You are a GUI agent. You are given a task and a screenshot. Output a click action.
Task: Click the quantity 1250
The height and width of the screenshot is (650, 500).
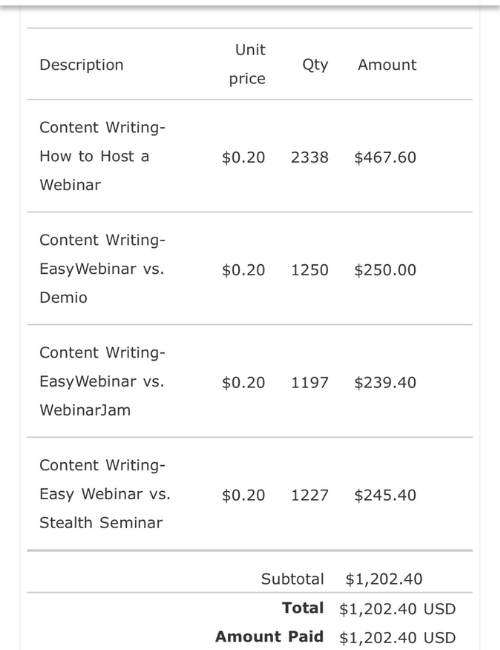310,270
